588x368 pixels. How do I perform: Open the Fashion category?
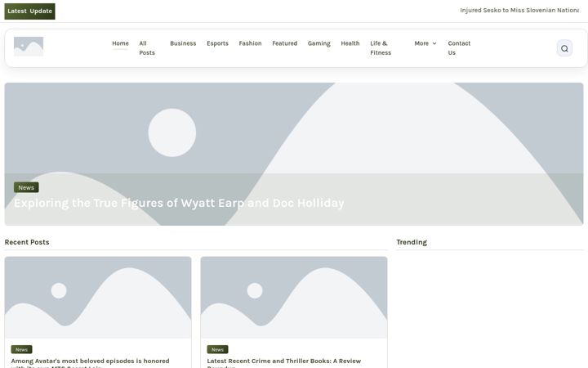(x=250, y=43)
